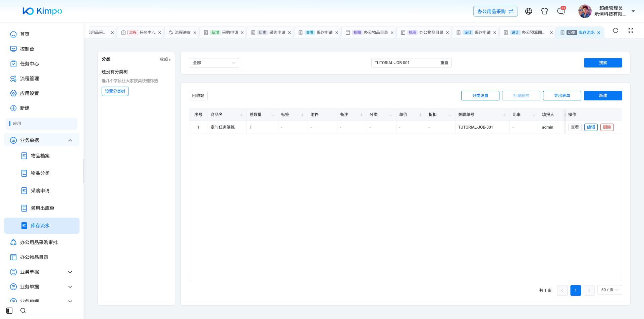Viewport: 644px width, 319px height.
Task: Close the 库存流水 tab
Action: point(599,33)
